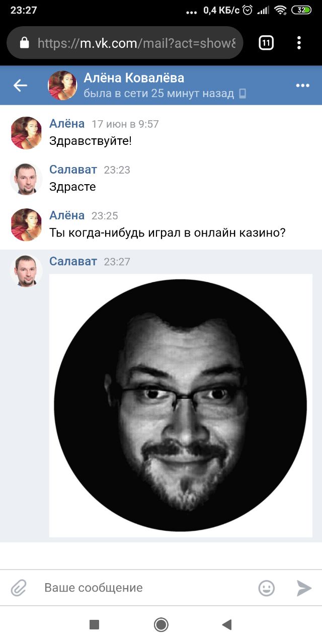Screen dimensions: 322x644
Task: Tap the paperclip attachment icon
Action: 19,588
